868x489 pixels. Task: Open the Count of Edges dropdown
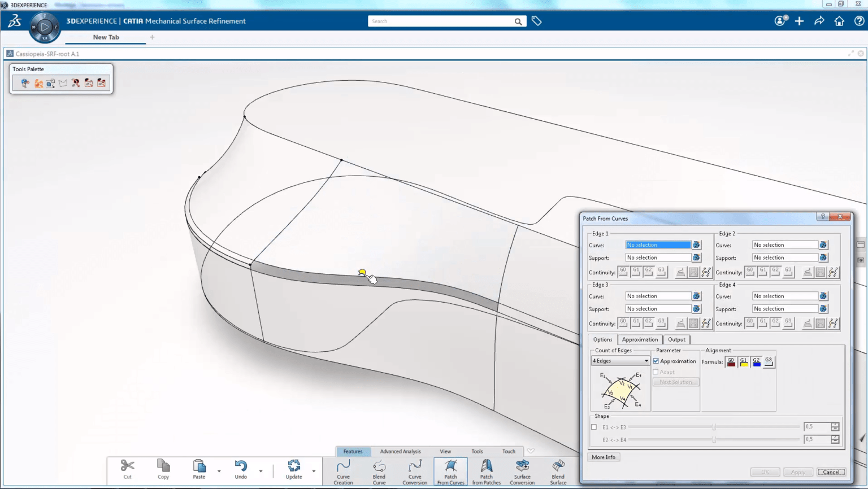[620, 361]
